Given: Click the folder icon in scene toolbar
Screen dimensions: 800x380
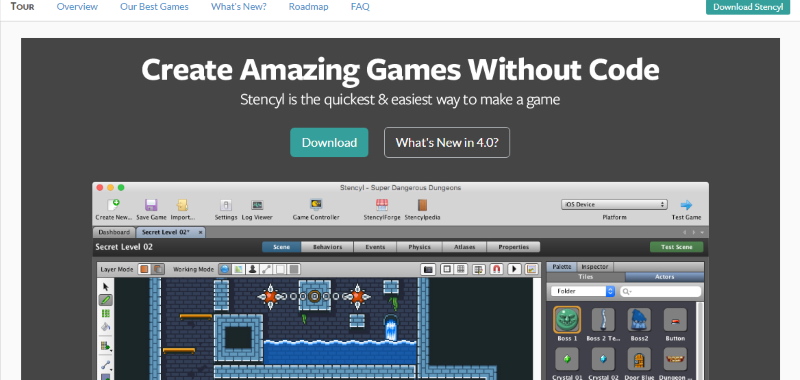Looking at the screenshot, I should [428, 269].
